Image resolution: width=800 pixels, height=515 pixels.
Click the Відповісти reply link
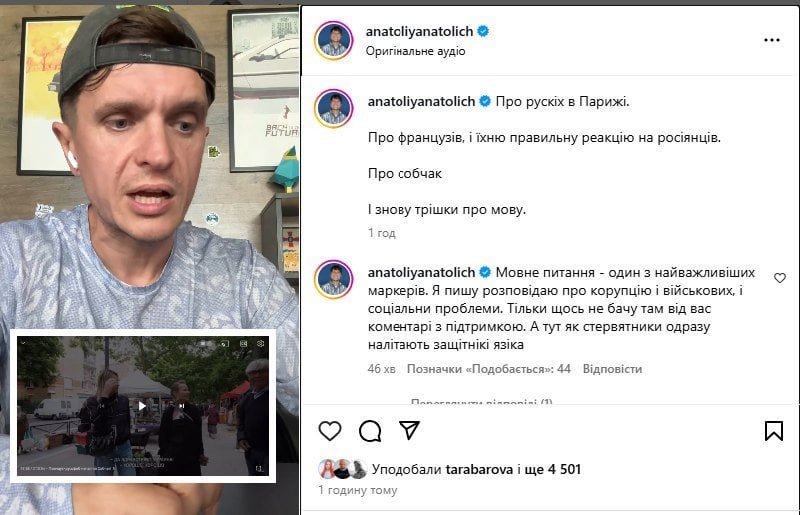(612, 369)
